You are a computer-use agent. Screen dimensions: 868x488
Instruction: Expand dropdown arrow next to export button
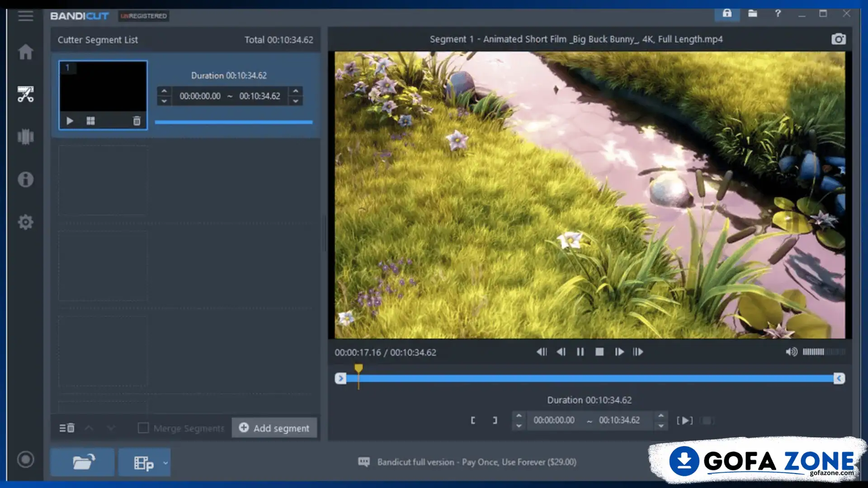165,463
